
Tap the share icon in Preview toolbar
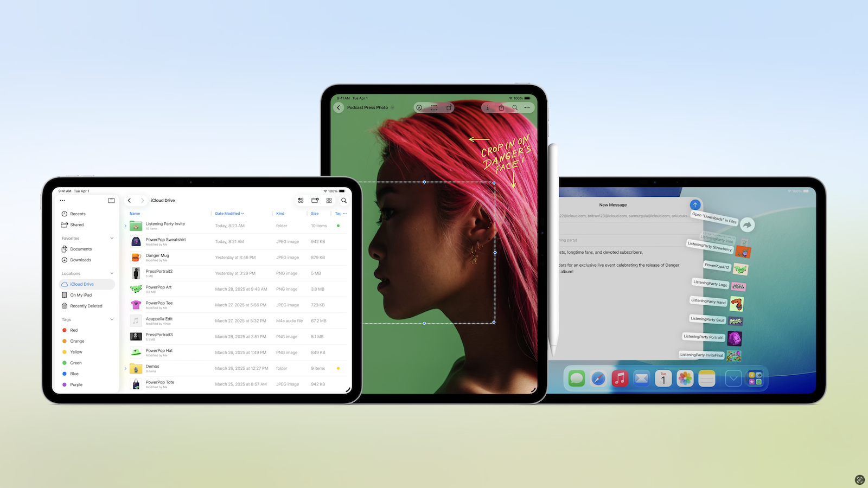(501, 108)
